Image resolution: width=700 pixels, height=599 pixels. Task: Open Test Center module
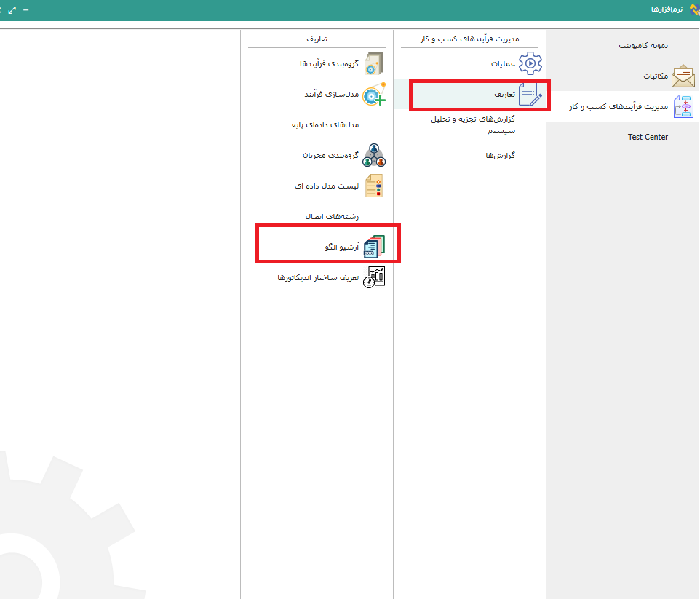coord(648,137)
